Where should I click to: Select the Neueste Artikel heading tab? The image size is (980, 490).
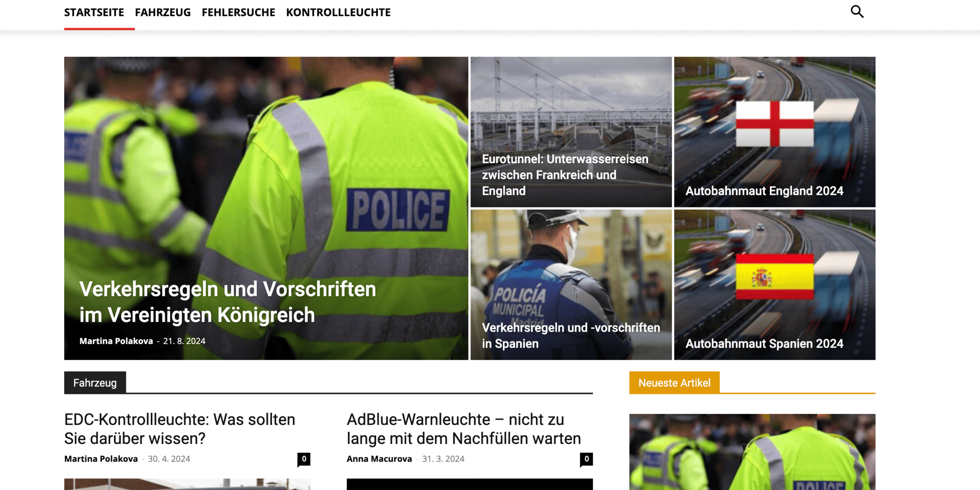click(x=674, y=383)
